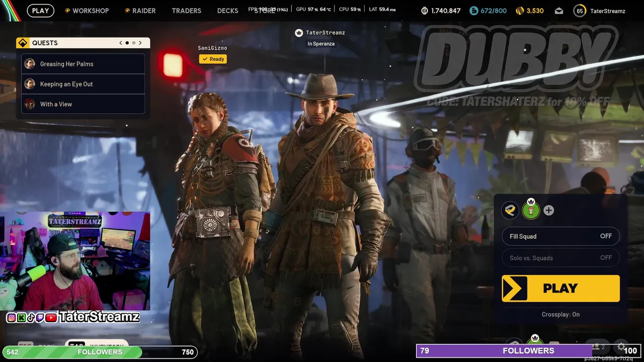Open the DECKS tab
This screenshot has height=362, width=644.
tap(227, 11)
